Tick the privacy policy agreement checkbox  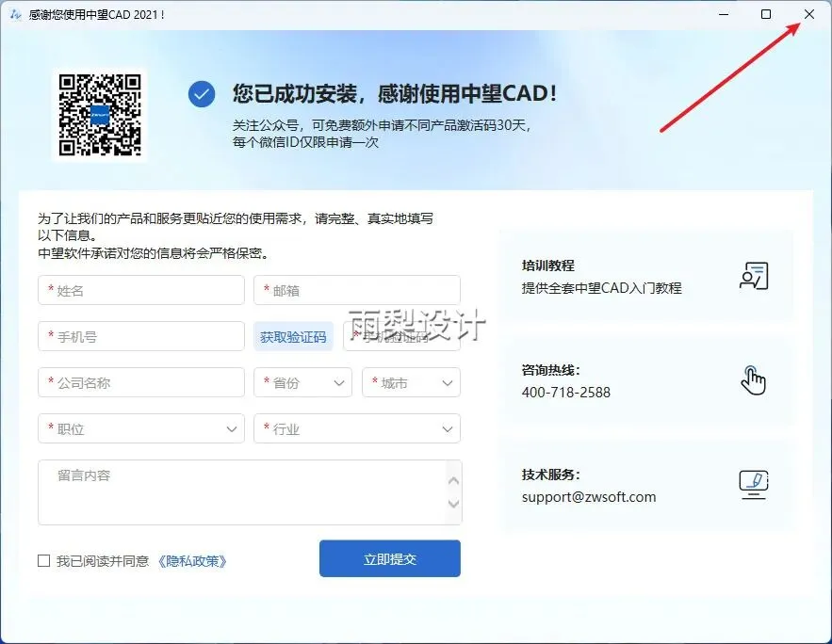44,561
